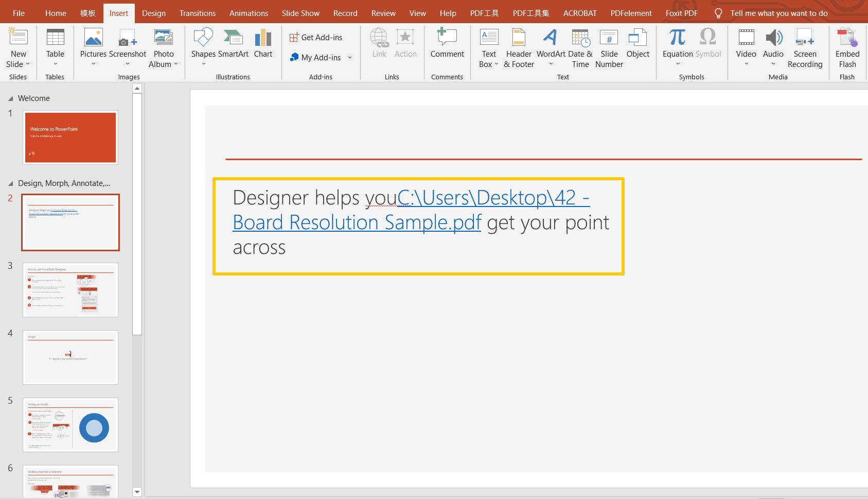The image size is (868, 499).
Task: Open the ACROBAT ribbon tab
Action: pos(579,13)
